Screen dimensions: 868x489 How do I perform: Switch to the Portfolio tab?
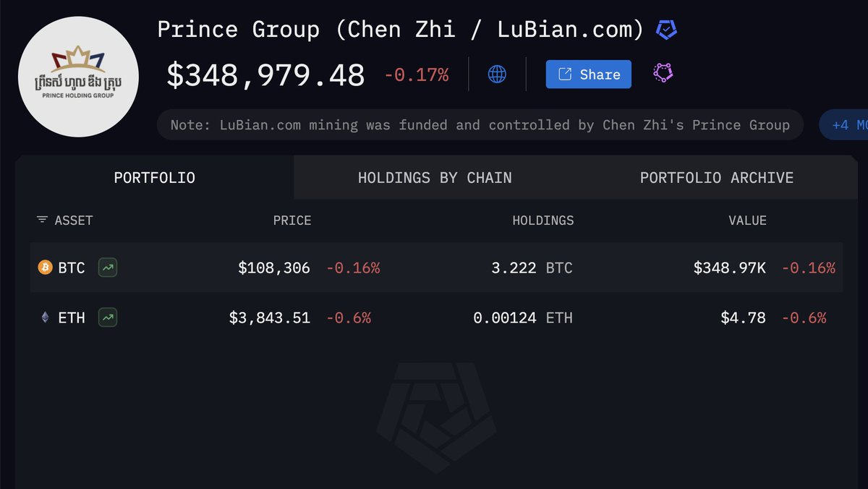[x=154, y=177]
